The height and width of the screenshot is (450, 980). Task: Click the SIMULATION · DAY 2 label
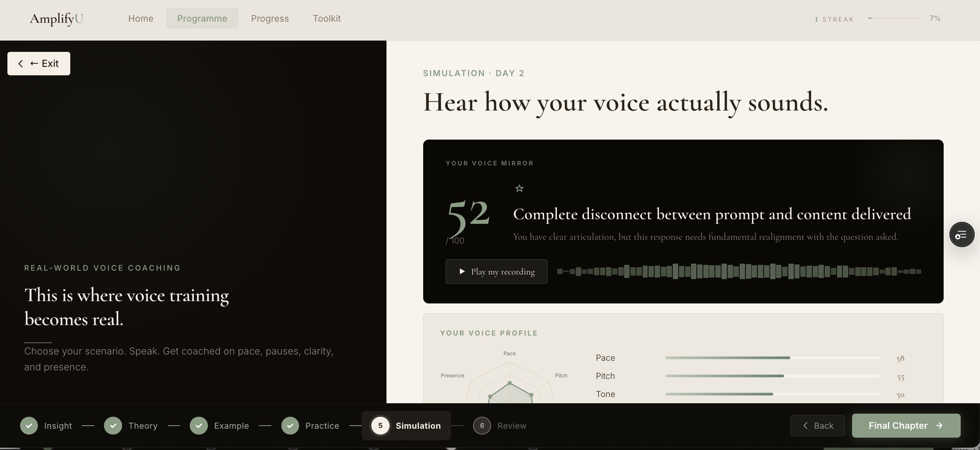474,73
